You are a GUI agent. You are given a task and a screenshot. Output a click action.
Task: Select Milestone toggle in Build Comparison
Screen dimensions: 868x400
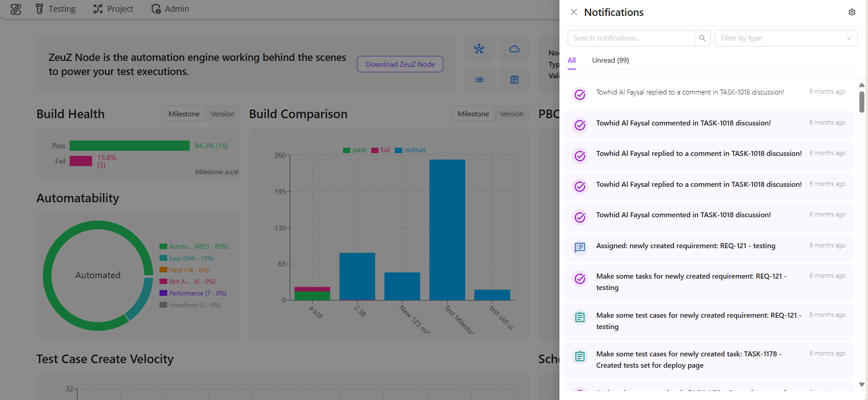(x=473, y=114)
